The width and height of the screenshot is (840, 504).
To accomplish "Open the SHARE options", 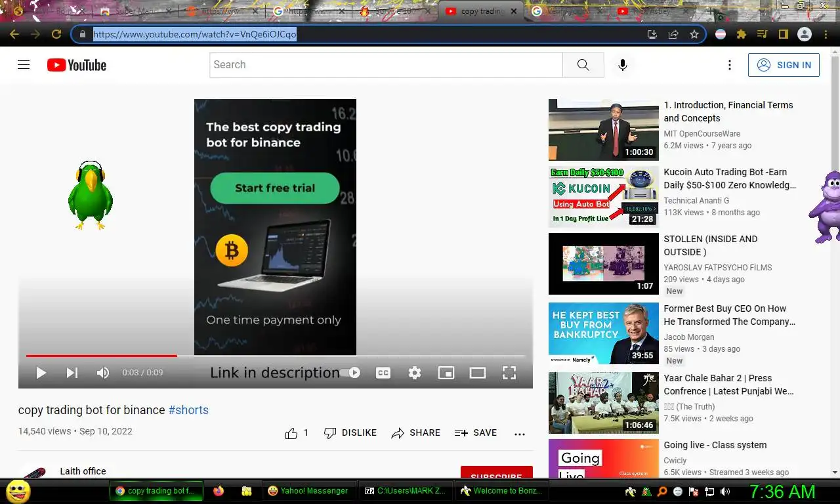I will (416, 433).
